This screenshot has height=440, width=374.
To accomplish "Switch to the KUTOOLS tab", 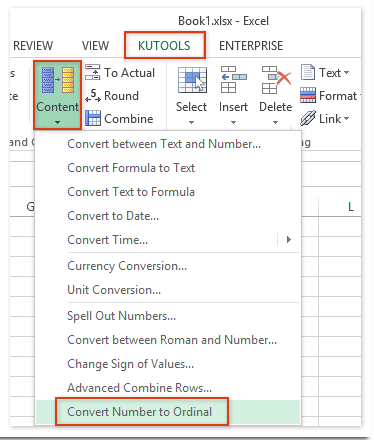I will click(x=164, y=45).
